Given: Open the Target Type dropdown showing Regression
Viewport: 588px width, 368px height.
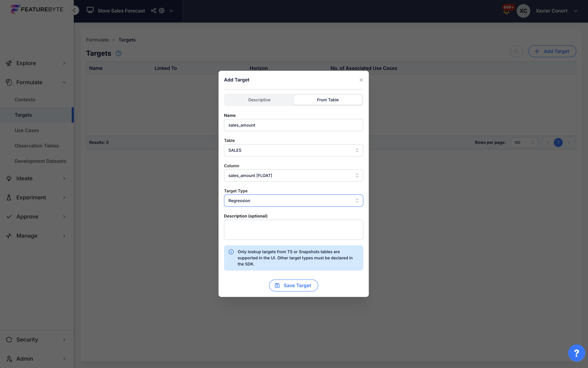Looking at the screenshot, I should (x=293, y=201).
